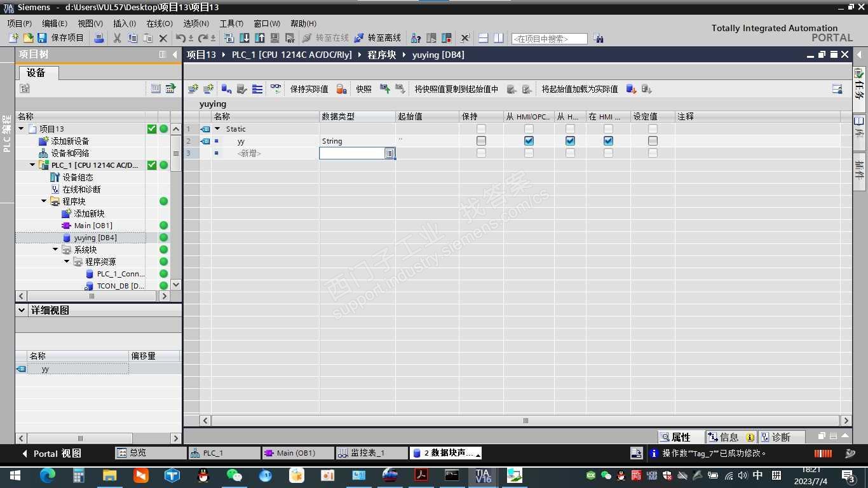Click the split editor vertically icon
868x488 pixels.
tap(499, 38)
